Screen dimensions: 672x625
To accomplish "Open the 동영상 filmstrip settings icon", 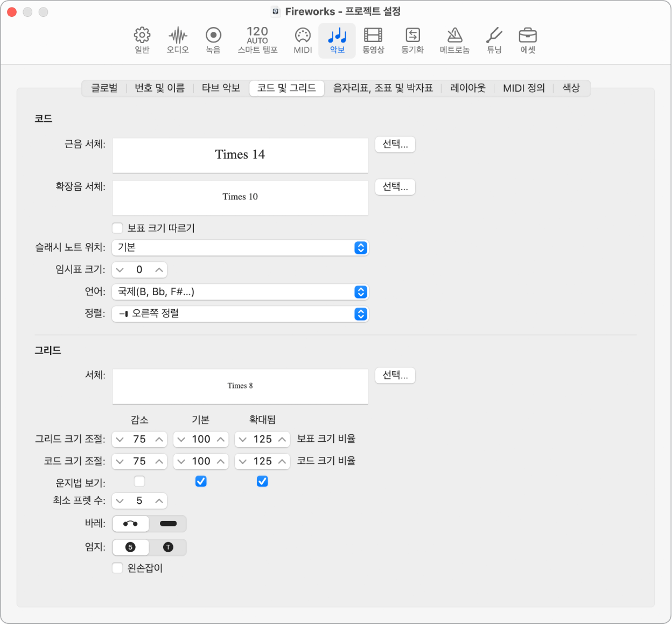I will pyautogui.click(x=373, y=40).
